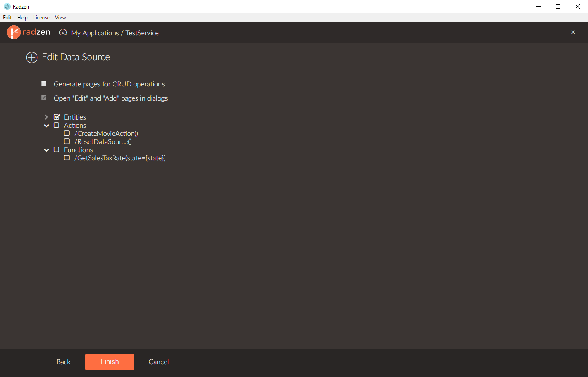Screen dimensions: 588x377
Task: Select /GetSalesTaxRate(state={state}) text
Action: pyautogui.click(x=120, y=158)
